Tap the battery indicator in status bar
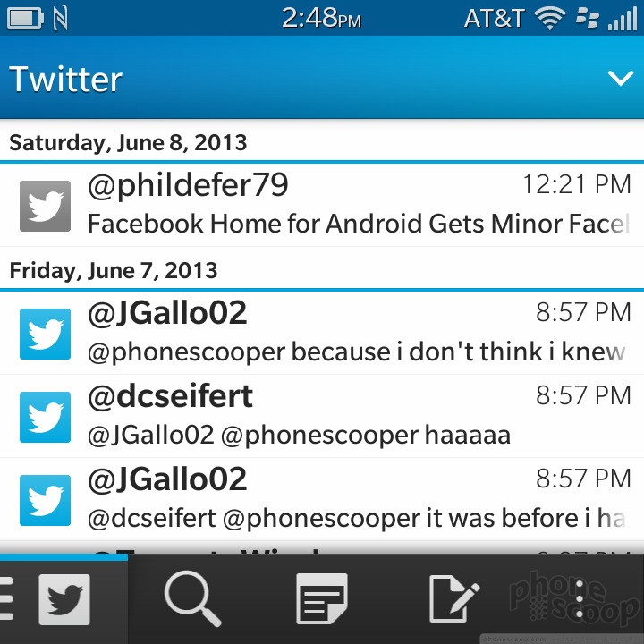644x644 pixels. click(25, 18)
